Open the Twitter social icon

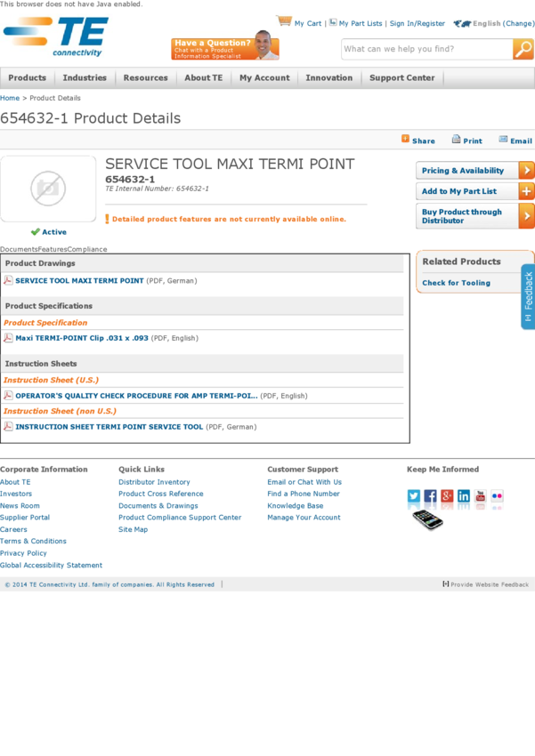point(414,496)
